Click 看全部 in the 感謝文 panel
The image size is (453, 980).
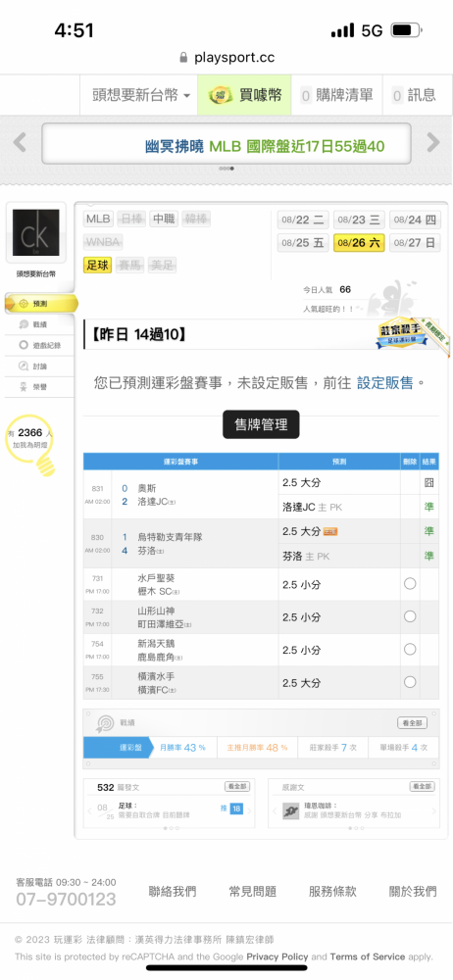422,786
